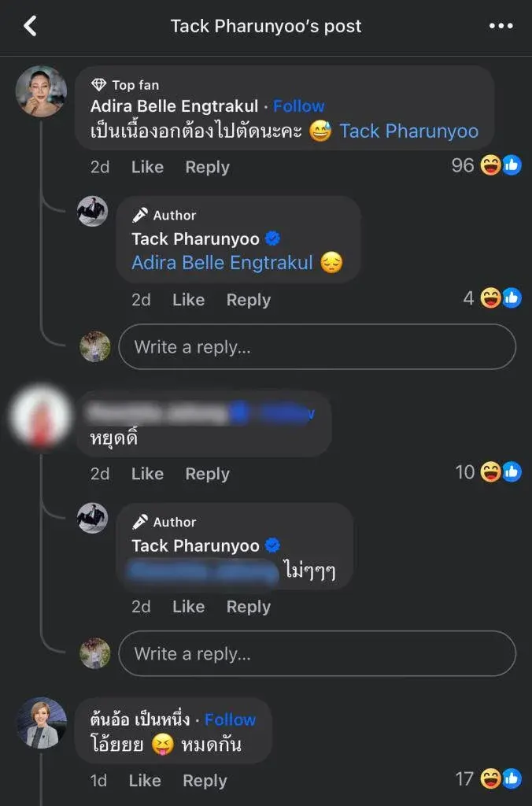Open reactions count 10 on blurred comment
The height and width of the screenshot is (806, 532).
[x=488, y=472]
